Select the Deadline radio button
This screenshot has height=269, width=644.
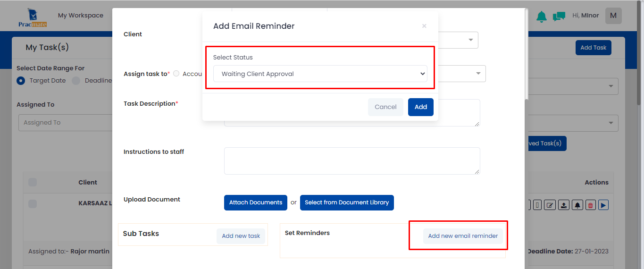coord(76,81)
